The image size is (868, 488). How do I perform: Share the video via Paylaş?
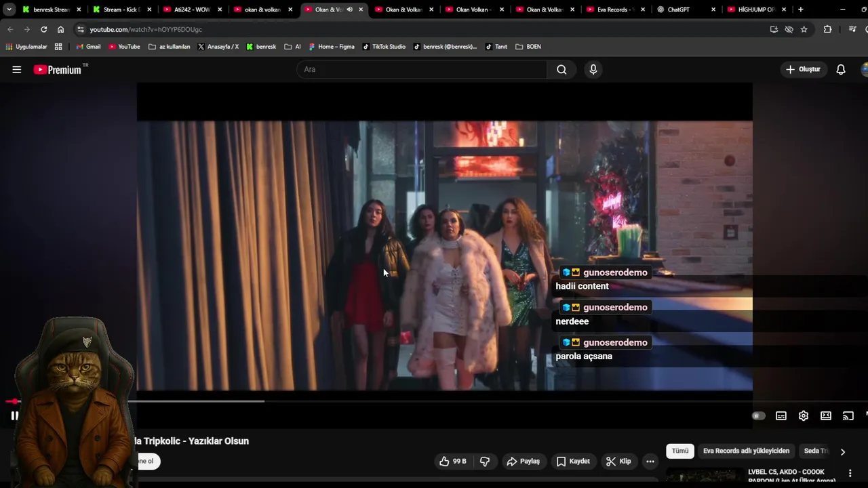tap(524, 461)
